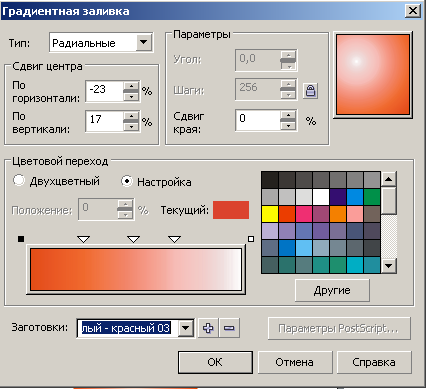This screenshot has height=389, width=426.
Task: Click the lock icon next to Шаги
Action: tap(310, 91)
